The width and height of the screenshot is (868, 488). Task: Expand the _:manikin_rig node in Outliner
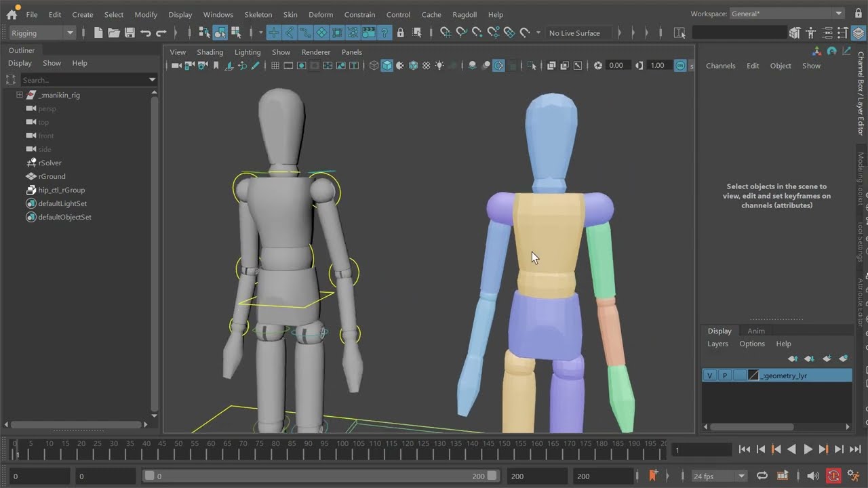tap(20, 95)
